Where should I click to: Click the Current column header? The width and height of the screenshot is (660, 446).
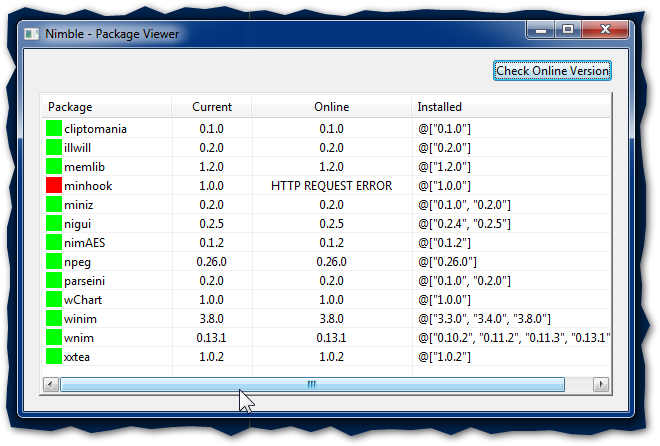pyautogui.click(x=211, y=107)
